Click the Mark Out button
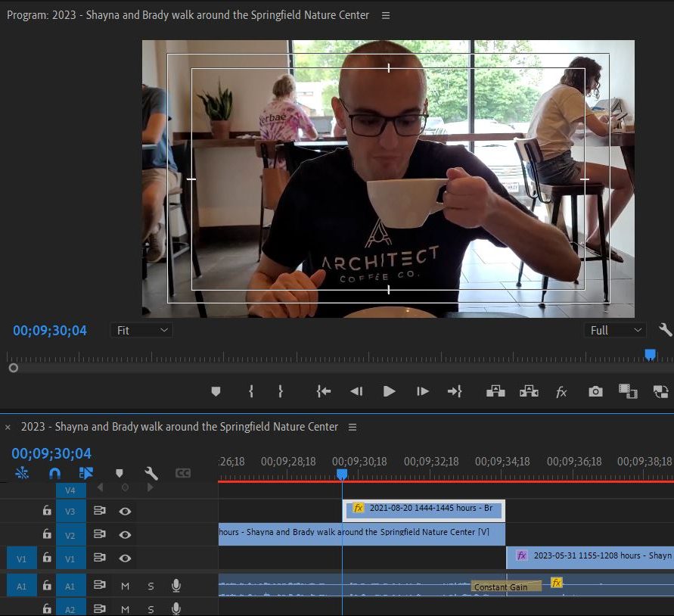Image resolution: width=674 pixels, height=616 pixels. (x=280, y=391)
